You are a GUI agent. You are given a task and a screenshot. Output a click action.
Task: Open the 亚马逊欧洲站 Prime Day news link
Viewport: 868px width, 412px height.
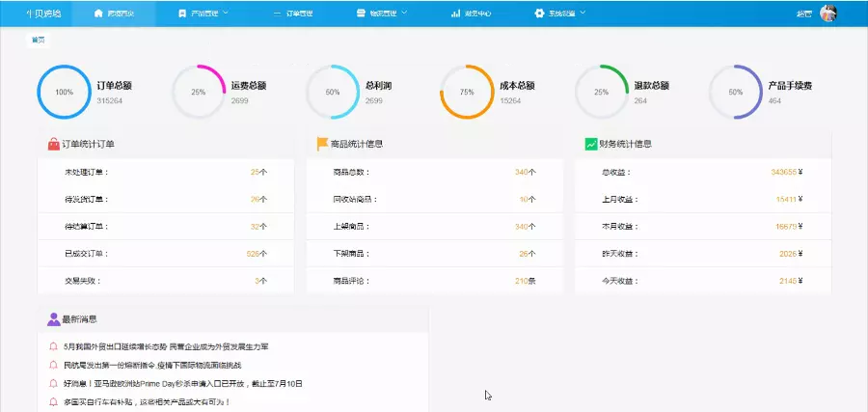[x=183, y=383]
